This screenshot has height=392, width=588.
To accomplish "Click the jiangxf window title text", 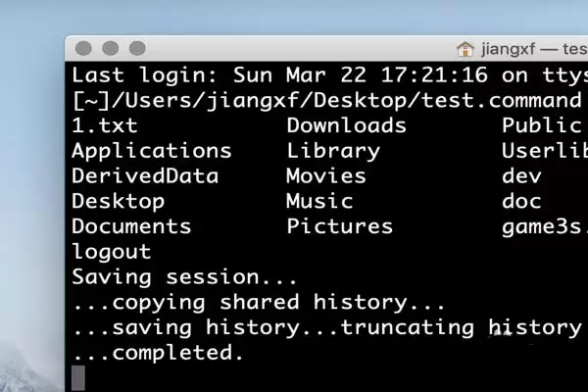I will click(x=529, y=48).
